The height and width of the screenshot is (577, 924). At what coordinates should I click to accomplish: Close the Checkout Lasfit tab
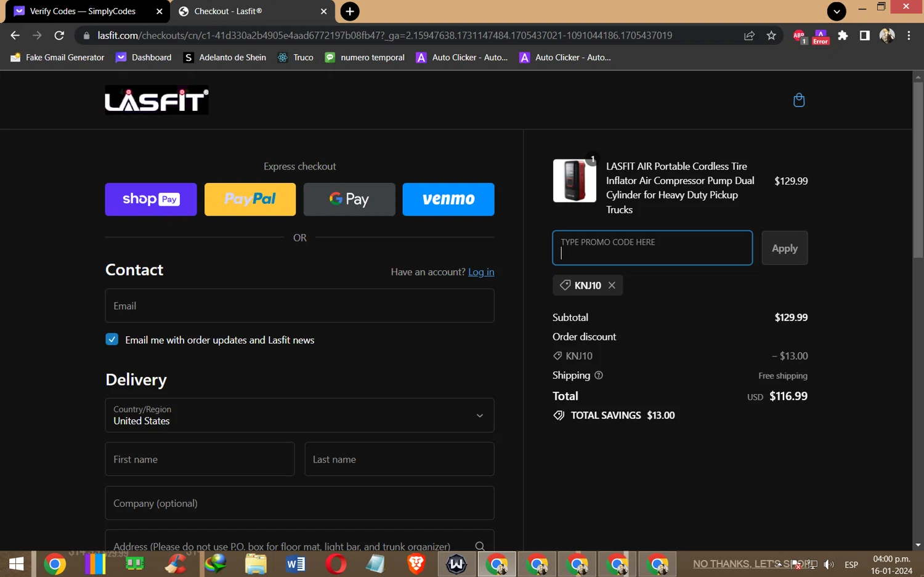tap(323, 11)
